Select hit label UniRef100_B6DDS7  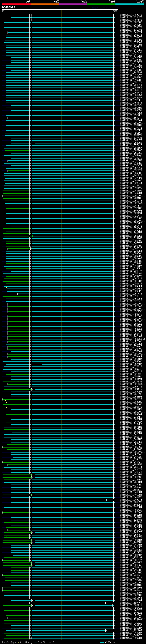point(131,371)
